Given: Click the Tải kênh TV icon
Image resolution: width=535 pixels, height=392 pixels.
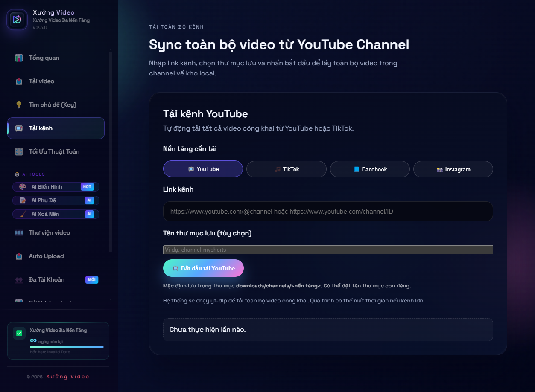Looking at the screenshot, I should (x=19, y=128).
